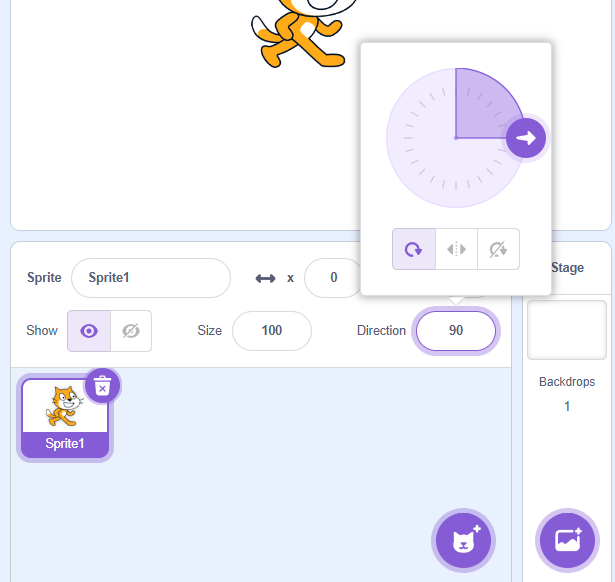The image size is (615, 582).
Task: Click the Stage label
Action: (567, 267)
